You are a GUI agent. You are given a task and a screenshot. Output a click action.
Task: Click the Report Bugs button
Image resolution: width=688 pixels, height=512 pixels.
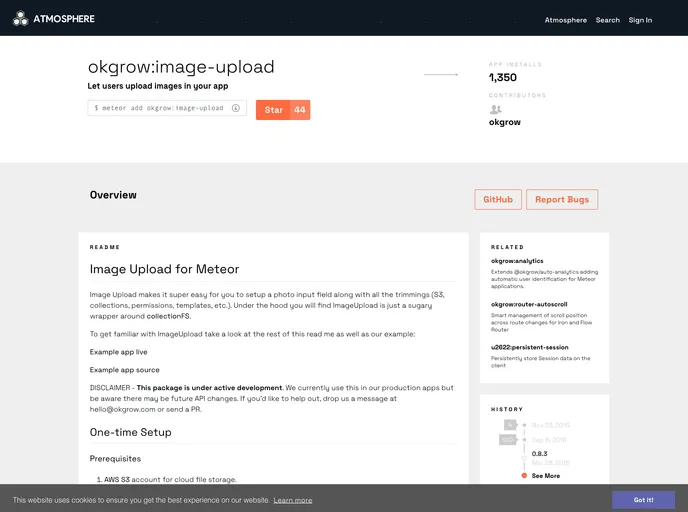tap(562, 200)
